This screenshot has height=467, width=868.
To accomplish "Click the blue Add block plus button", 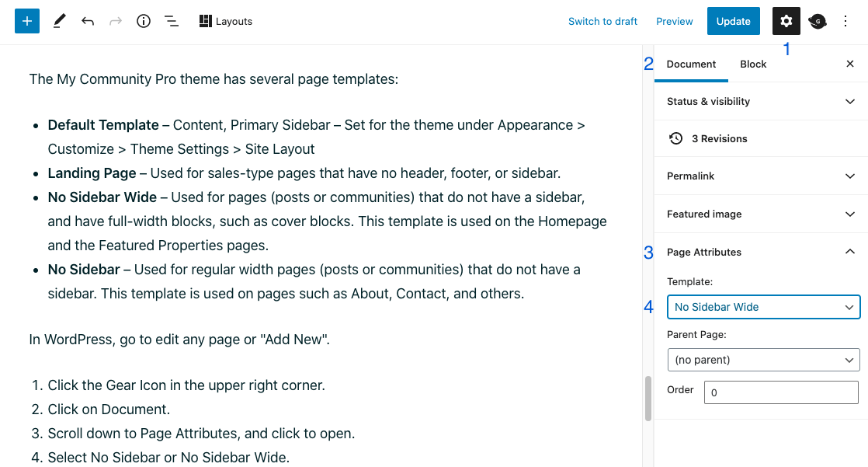I will [26, 21].
